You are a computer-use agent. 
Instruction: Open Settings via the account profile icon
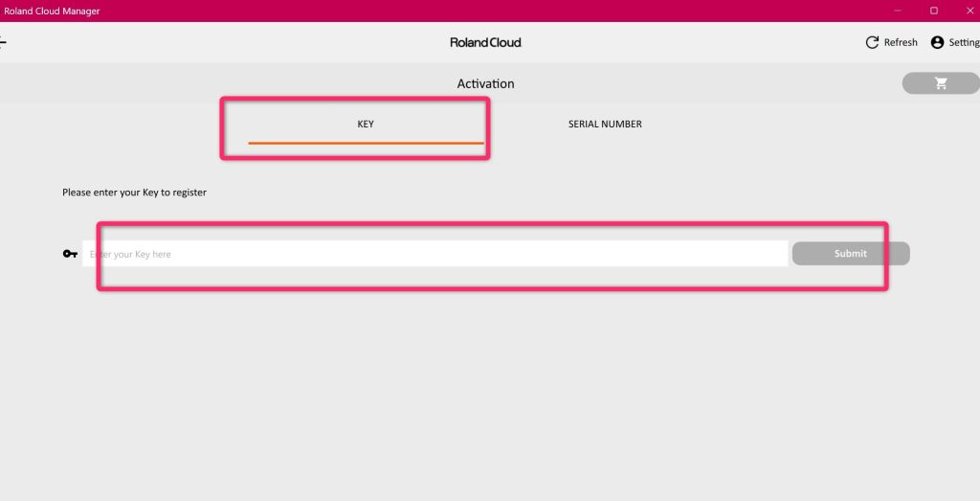tap(937, 42)
